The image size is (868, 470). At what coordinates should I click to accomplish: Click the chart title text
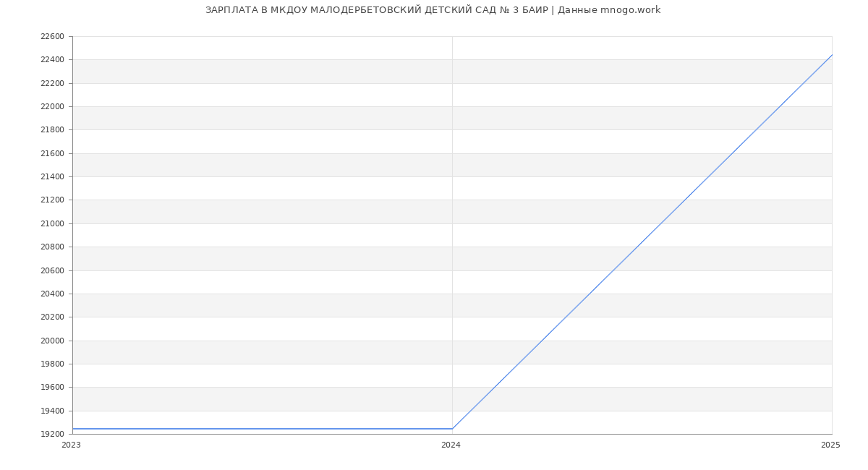click(x=433, y=10)
